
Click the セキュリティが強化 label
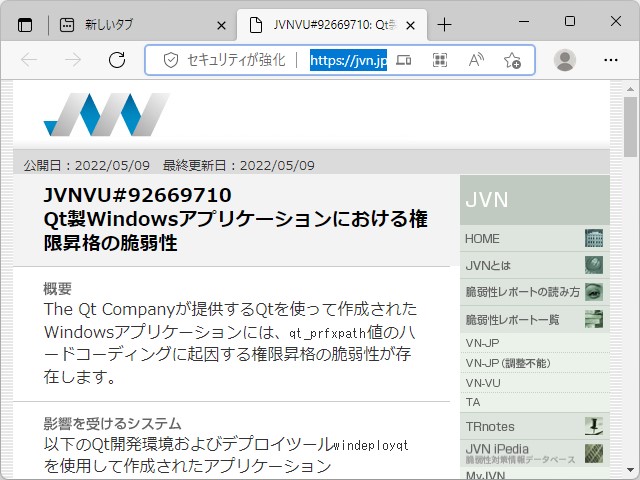click(236, 60)
